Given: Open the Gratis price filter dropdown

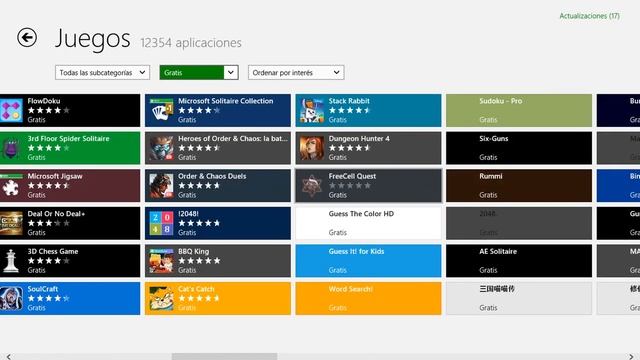Looking at the screenshot, I should 199,73.
